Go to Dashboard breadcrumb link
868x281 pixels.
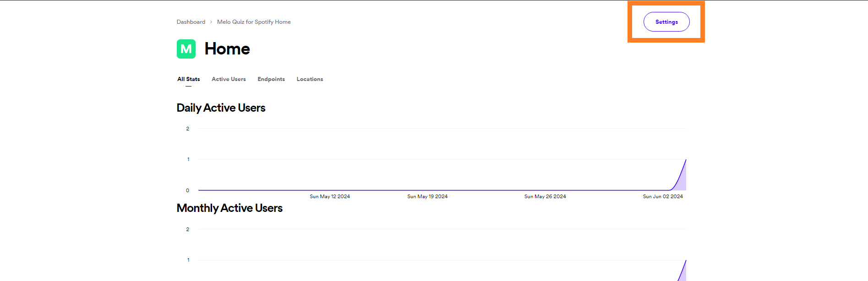191,22
